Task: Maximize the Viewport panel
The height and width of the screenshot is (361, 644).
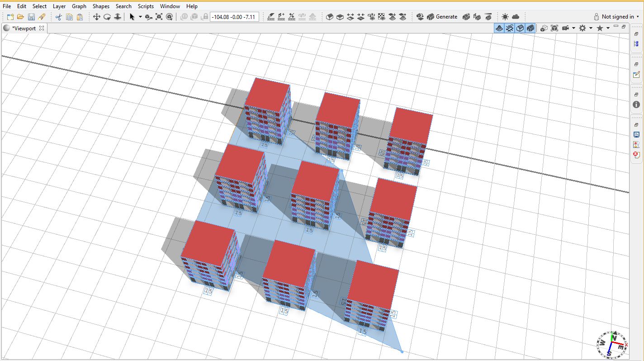Action: coord(624,27)
